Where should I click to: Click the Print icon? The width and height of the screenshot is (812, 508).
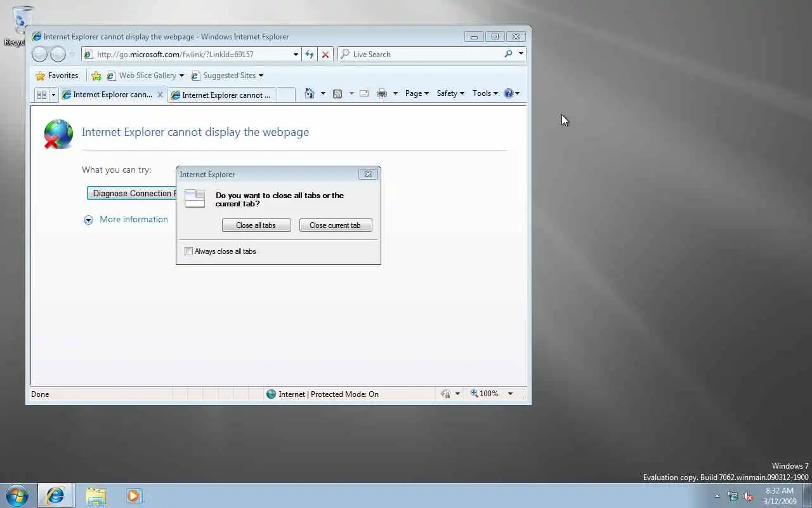coord(382,93)
